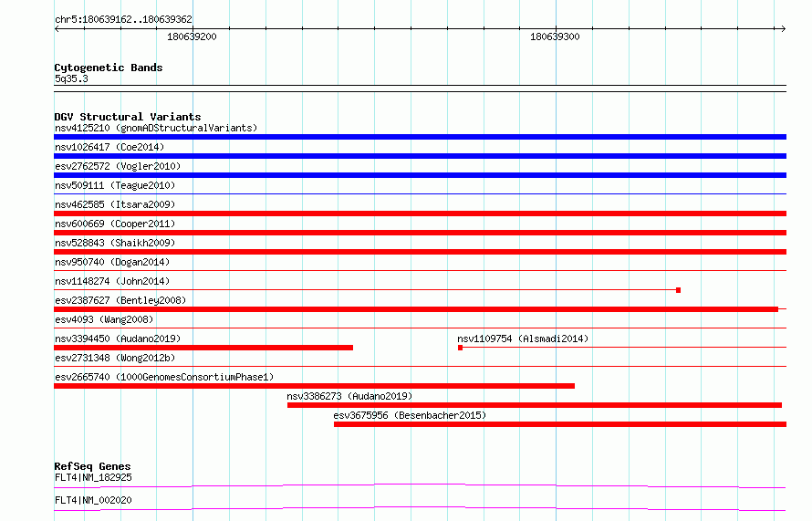Click the nsv600669 (Cooper2011) label
The image size is (812, 521).
(115, 224)
